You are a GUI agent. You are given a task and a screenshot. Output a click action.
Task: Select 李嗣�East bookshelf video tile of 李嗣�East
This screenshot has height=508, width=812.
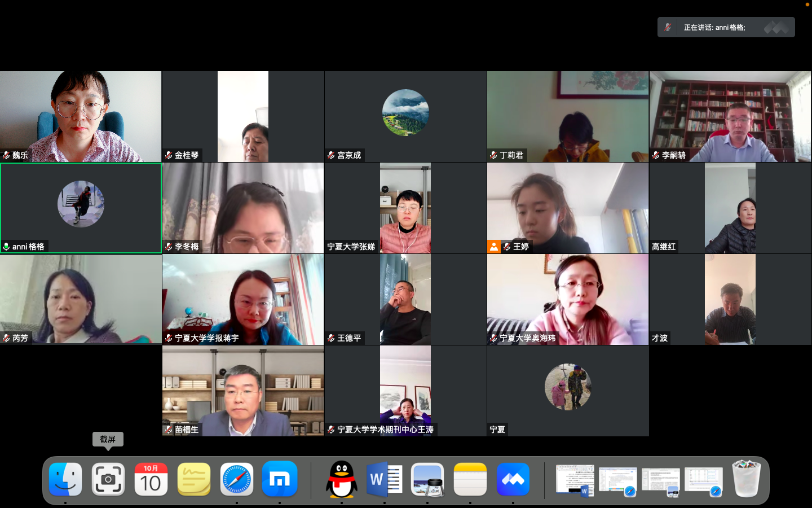coord(730,116)
